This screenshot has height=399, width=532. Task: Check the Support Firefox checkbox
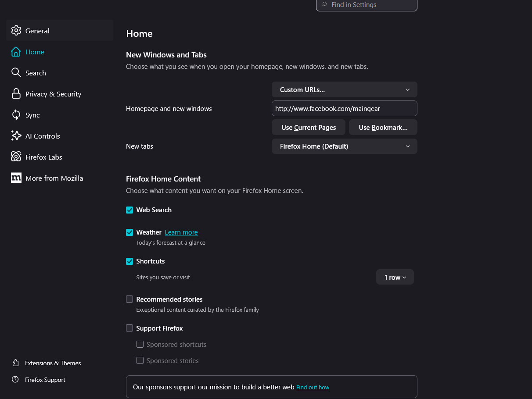[129, 328]
